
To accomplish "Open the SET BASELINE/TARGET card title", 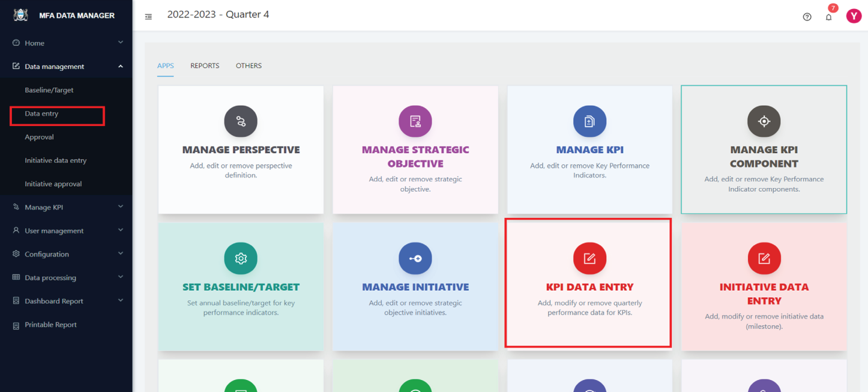I will 241,287.
